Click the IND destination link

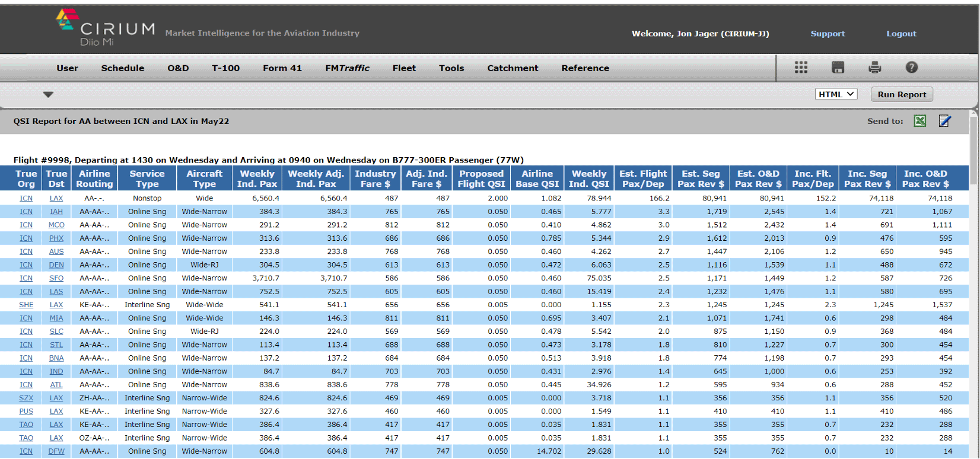tap(56, 371)
